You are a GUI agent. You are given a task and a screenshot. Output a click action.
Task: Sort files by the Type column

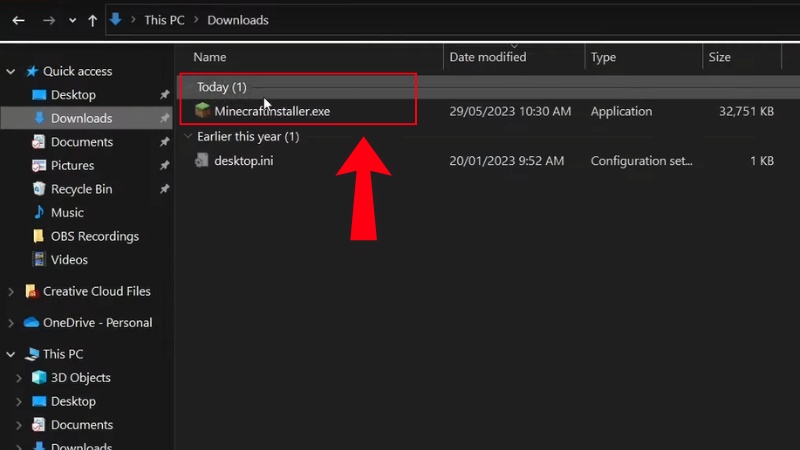(x=603, y=57)
